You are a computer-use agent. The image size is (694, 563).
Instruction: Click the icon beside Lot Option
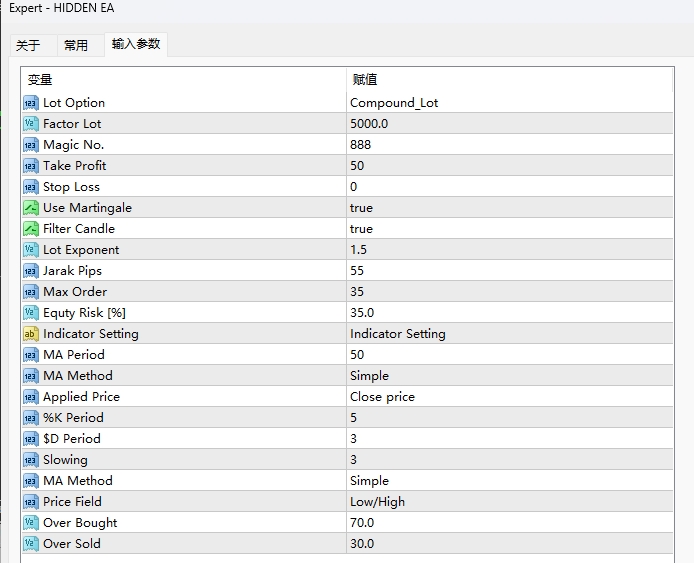pyautogui.click(x=31, y=103)
